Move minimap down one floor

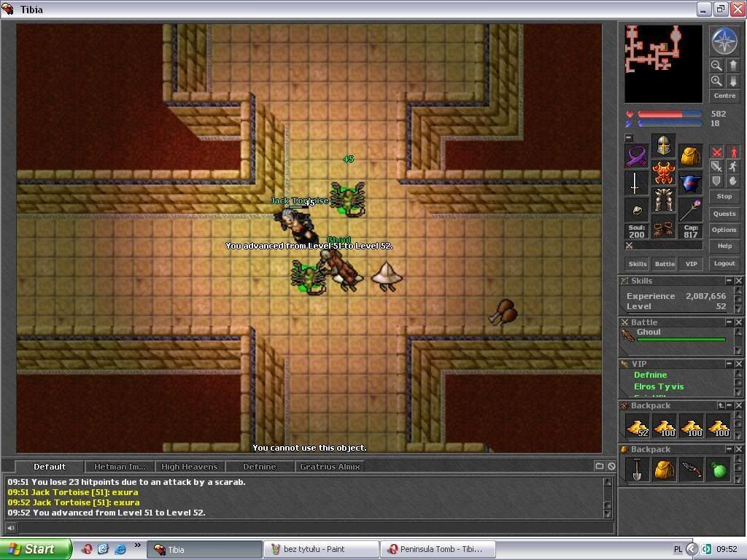[x=732, y=81]
